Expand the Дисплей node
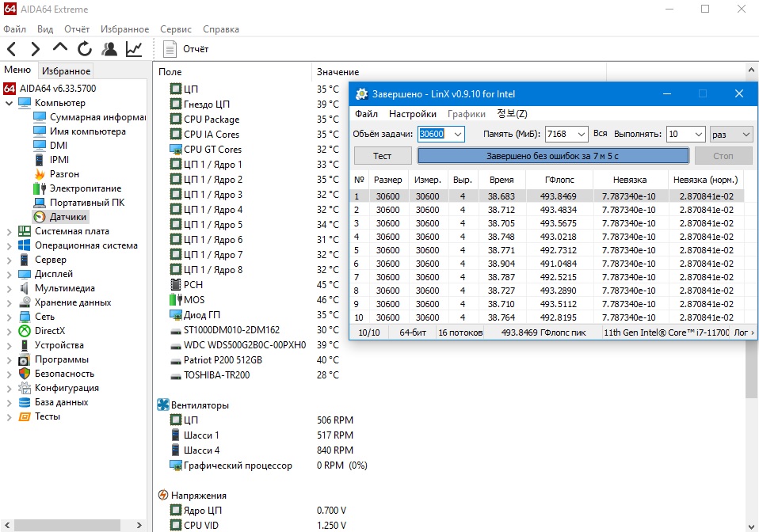The image size is (759, 532). point(9,274)
